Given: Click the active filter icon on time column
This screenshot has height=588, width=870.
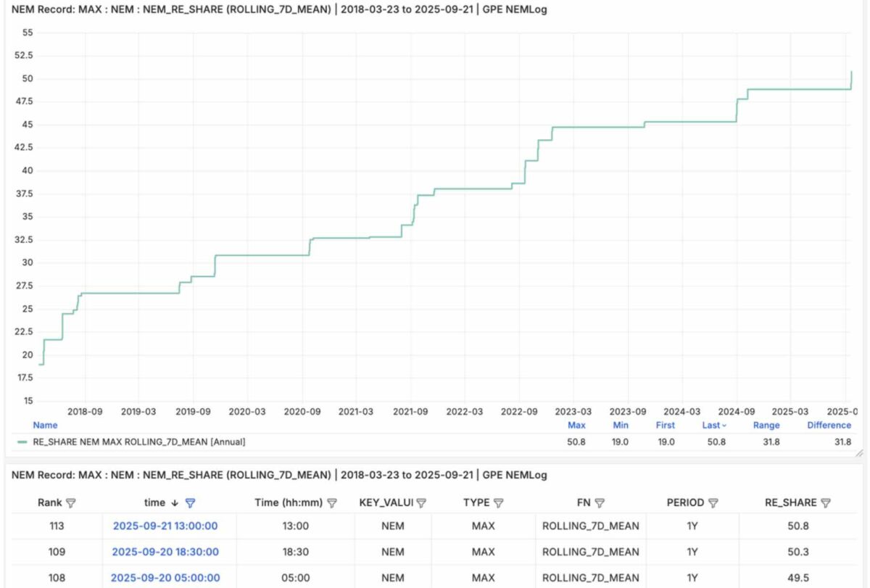Looking at the screenshot, I should pos(190,502).
